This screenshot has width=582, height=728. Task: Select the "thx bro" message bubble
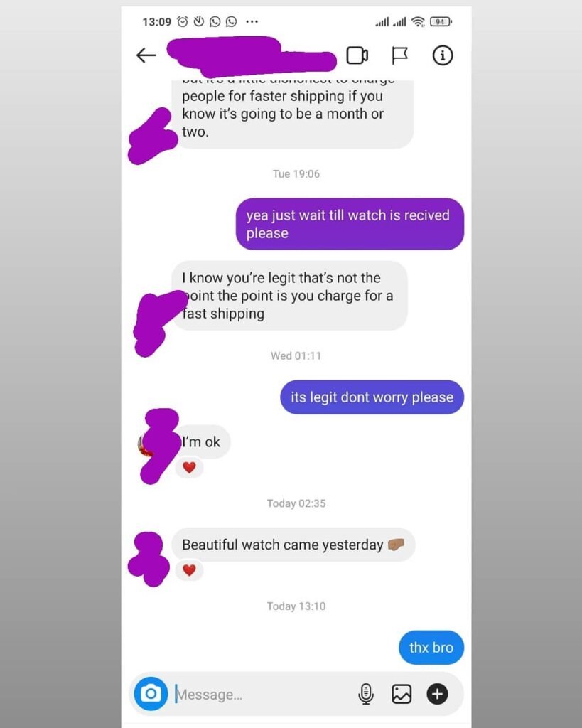pos(431,647)
